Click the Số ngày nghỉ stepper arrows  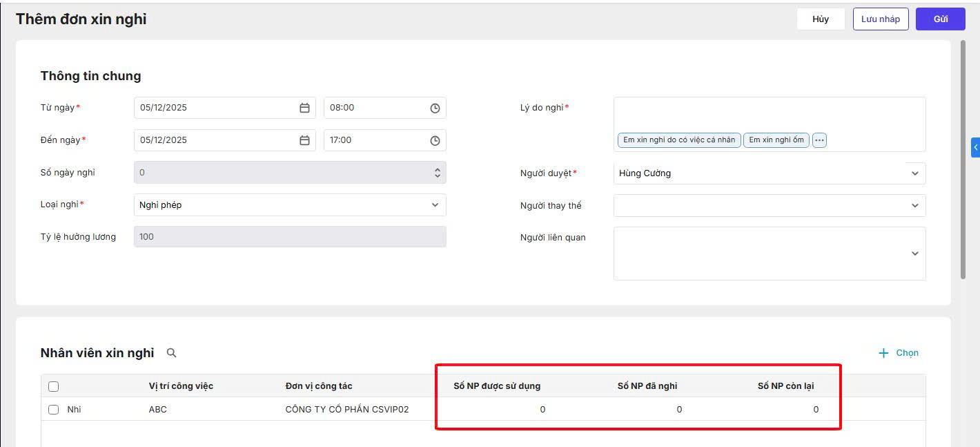pos(438,173)
